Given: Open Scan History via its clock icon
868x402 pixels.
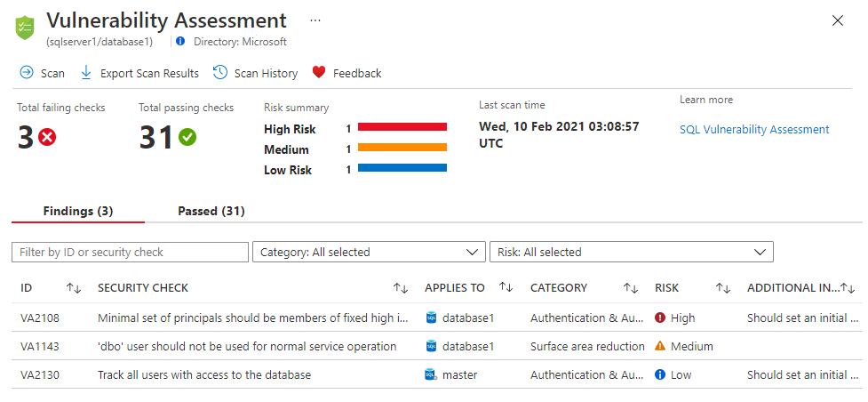Looking at the screenshot, I should 220,73.
